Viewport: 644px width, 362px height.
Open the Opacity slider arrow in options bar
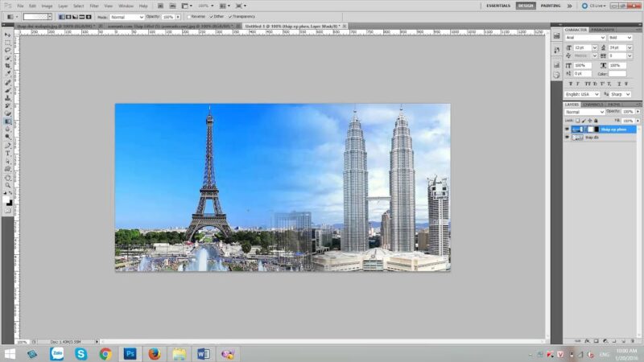point(178,17)
